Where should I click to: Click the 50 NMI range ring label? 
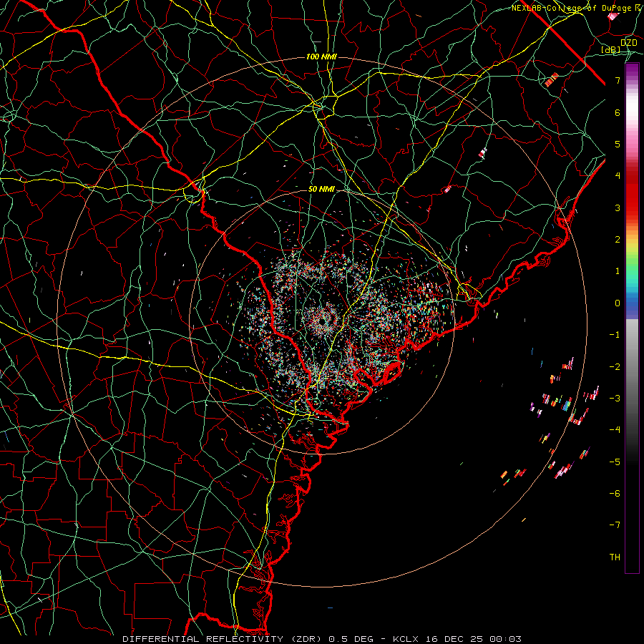coord(321,189)
